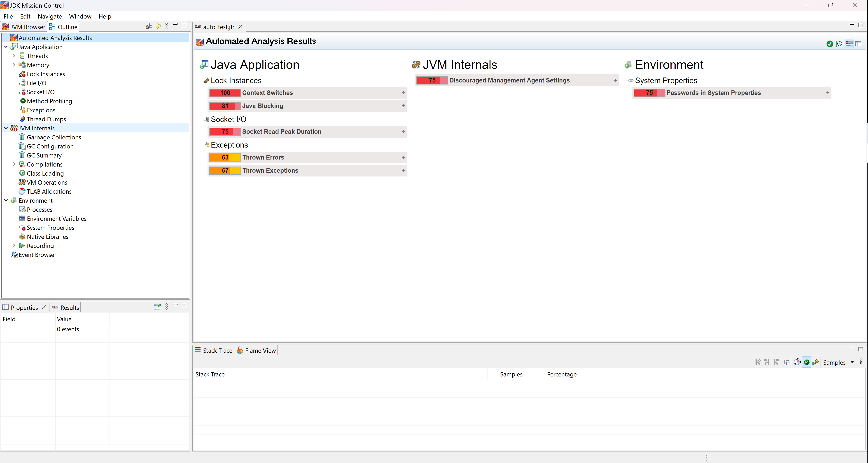Expand the Threads tree node

pos(14,56)
